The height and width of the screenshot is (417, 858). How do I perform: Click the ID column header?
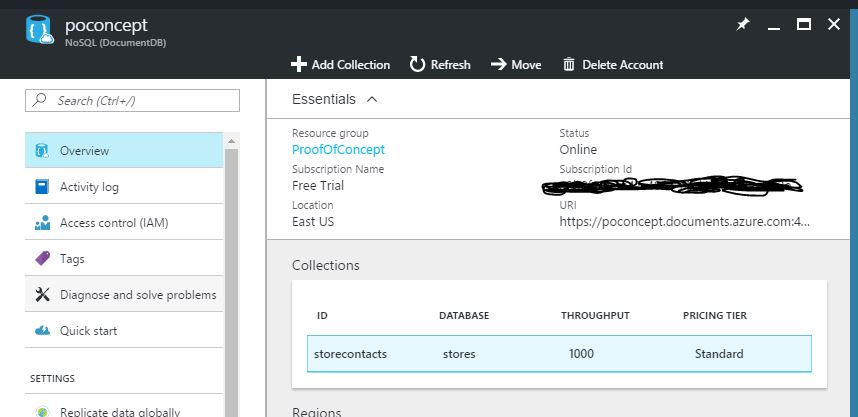[322, 316]
